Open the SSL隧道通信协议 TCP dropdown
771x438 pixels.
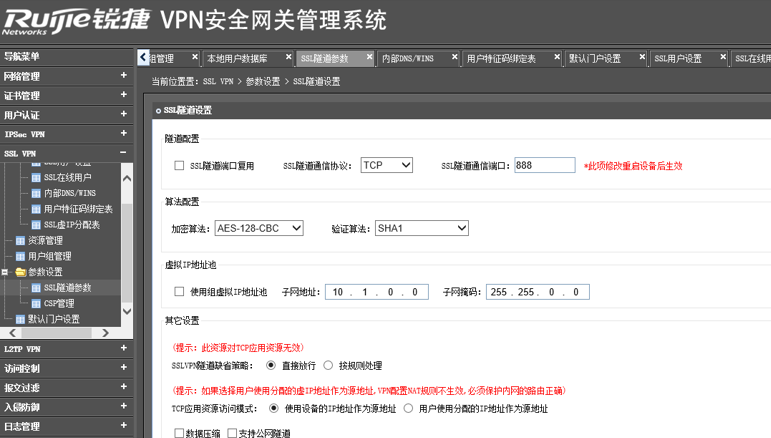coord(386,165)
